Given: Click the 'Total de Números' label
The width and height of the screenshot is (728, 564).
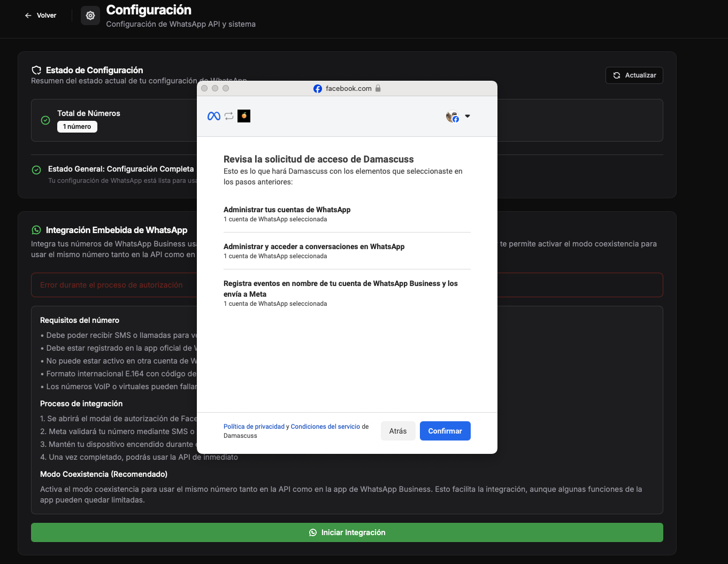Looking at the screenshot, I should [x=89, y=113].
